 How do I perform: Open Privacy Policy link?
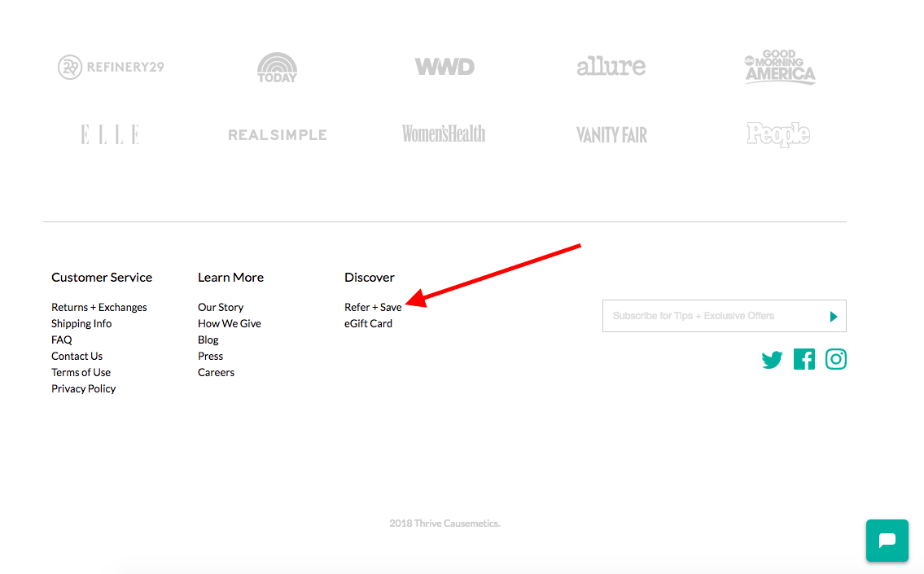coord(84,388)
